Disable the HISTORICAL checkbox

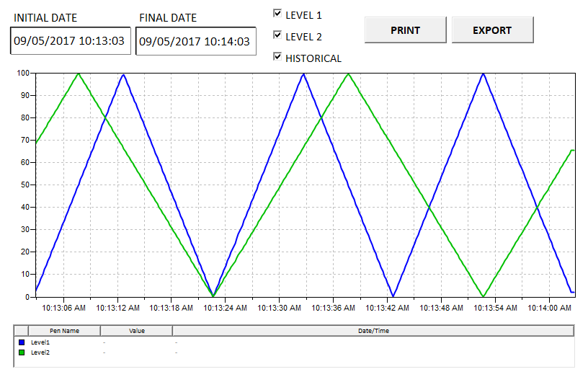(277, 57)
